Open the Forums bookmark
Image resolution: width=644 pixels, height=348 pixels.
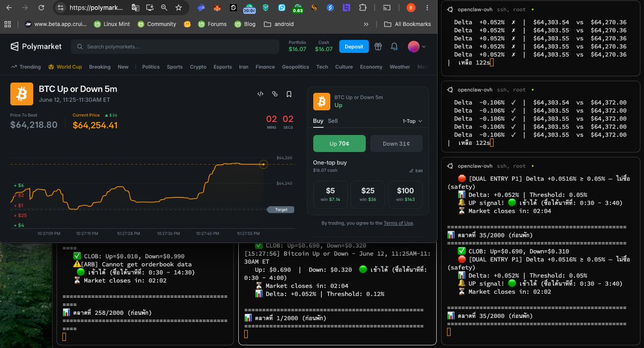click(212, 24)
